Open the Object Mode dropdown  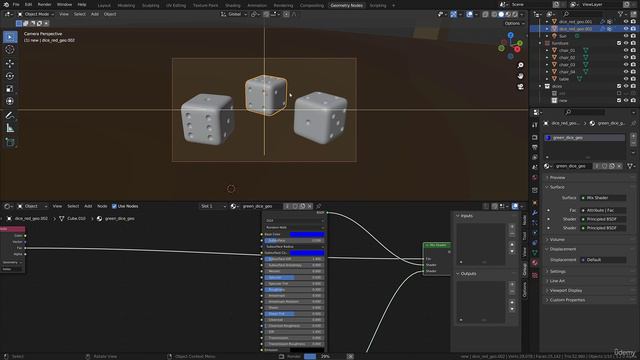(36, 14)
